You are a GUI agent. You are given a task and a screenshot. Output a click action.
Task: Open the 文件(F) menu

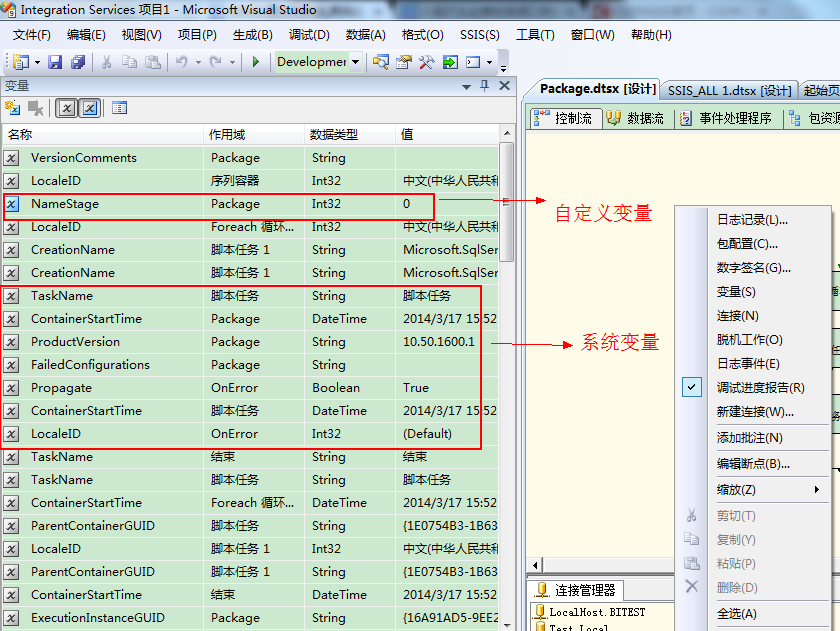click(x=32, y=35)
